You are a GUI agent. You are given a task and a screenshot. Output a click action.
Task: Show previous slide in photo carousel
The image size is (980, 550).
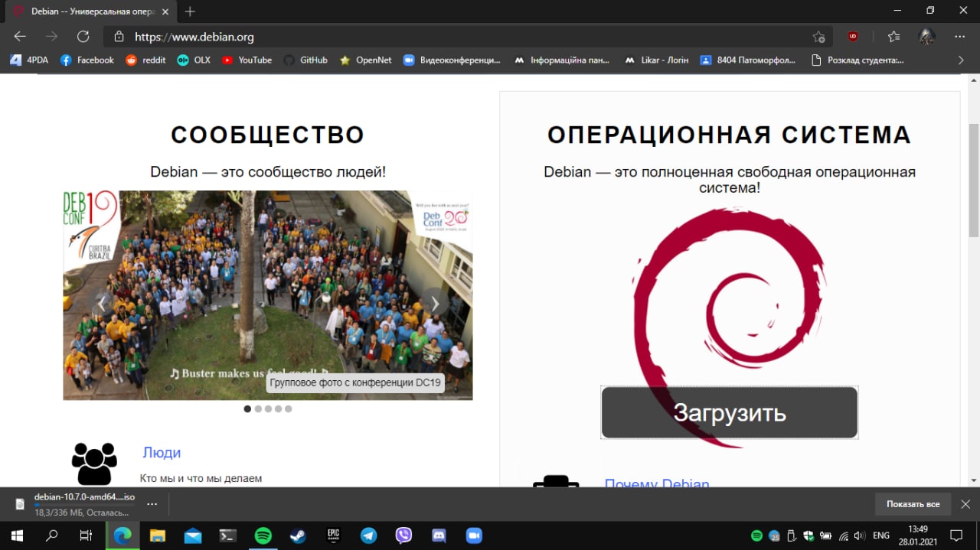pyautogui.click(x=101, y=304)
